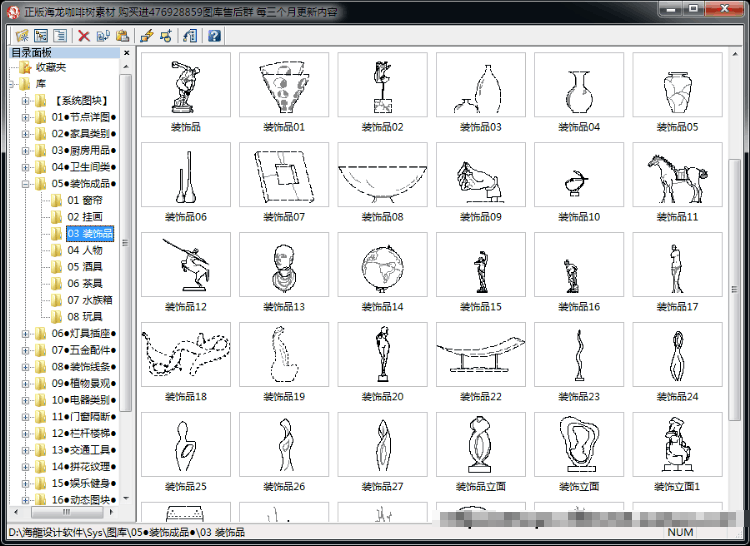Screen dimensions: 750x546
Task: Click the paste clipboard icon
Action: coord(122,35)
